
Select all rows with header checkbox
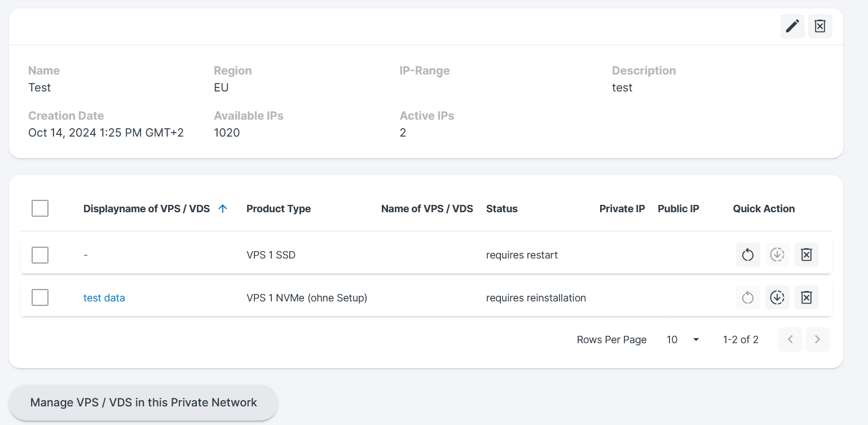point(40,208)
